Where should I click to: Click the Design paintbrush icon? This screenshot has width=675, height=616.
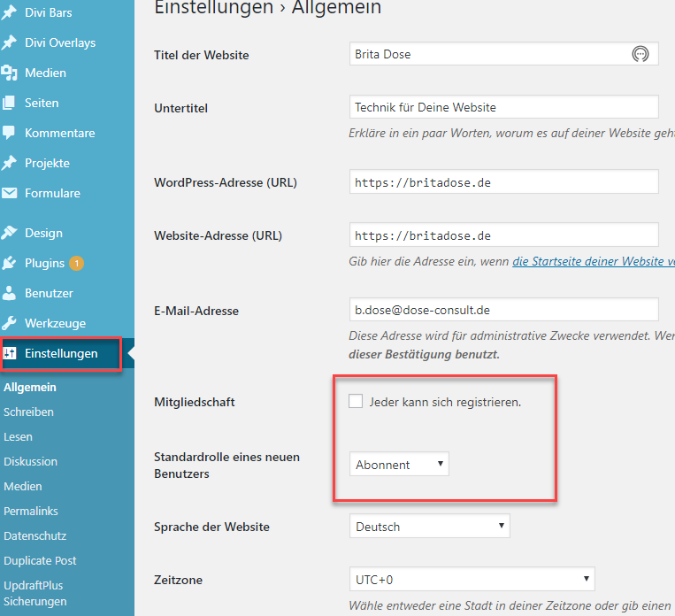click(x=10, y=233)
